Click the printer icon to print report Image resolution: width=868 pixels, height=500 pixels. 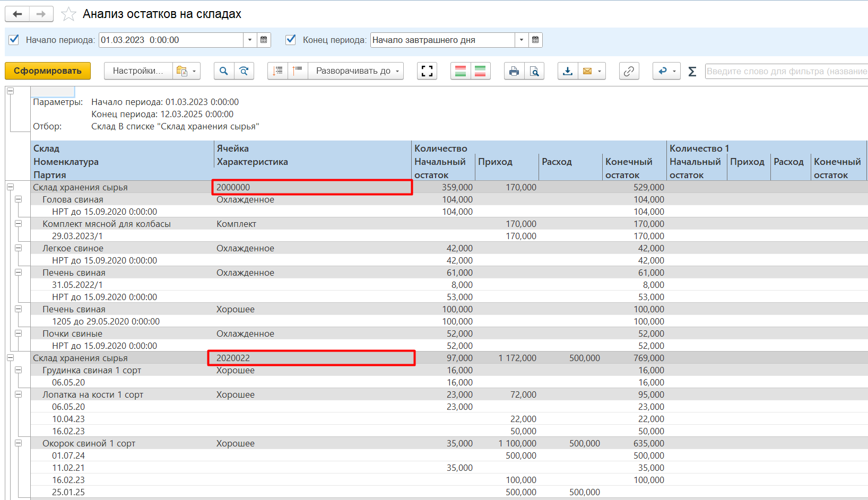(514, 71)
